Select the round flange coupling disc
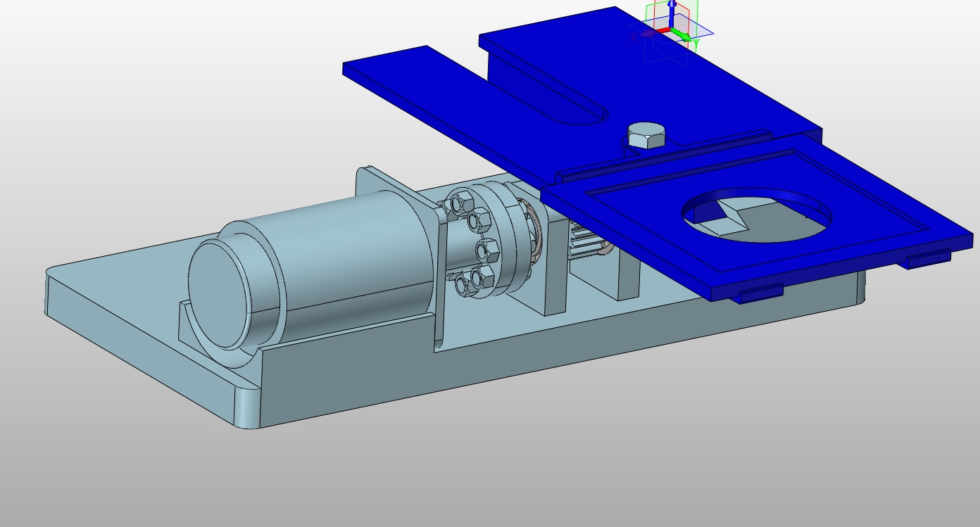Image resolution: width=980 pixels, height=527 pixels. coord(493,239)
